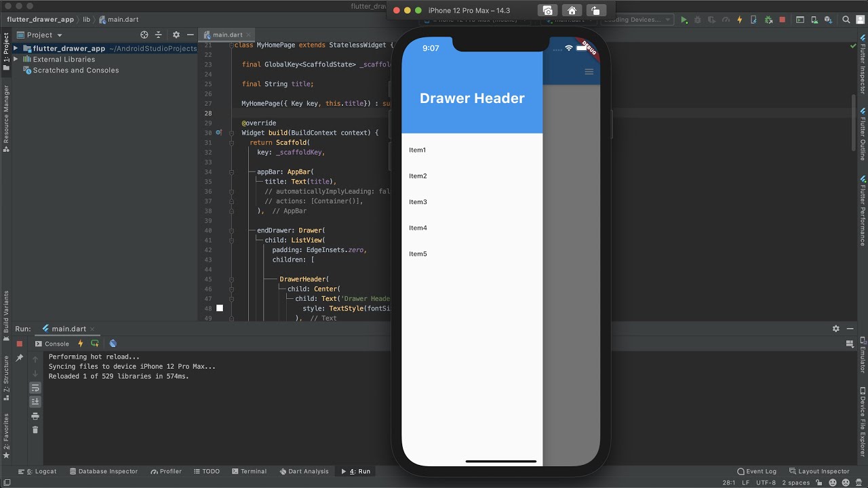Viewport: 868px width, 488px height.
Task: Open Flutter Outline side panel
Action: [863, 134]
